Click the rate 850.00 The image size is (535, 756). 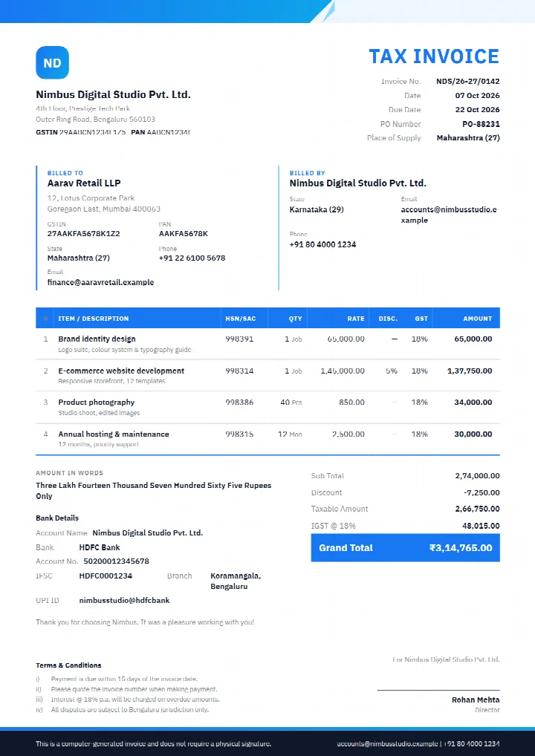point(351,402)
